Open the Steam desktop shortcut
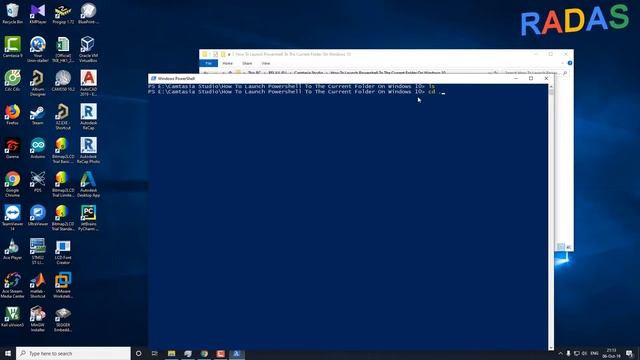This screenshot has height=360, width=640. [38, 114]
